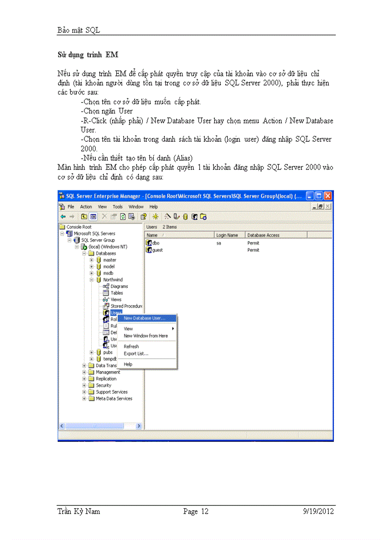Image resolution: width=392 pixels, height=540 pixels.
Task: Expand the pubs database node
Action: coord(92,352)
